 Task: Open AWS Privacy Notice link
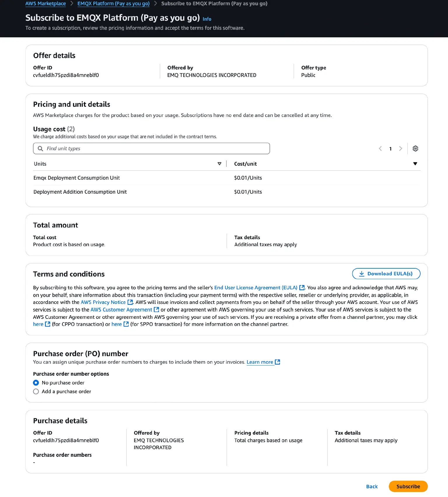pyautogui.click(x=103, y=302)
